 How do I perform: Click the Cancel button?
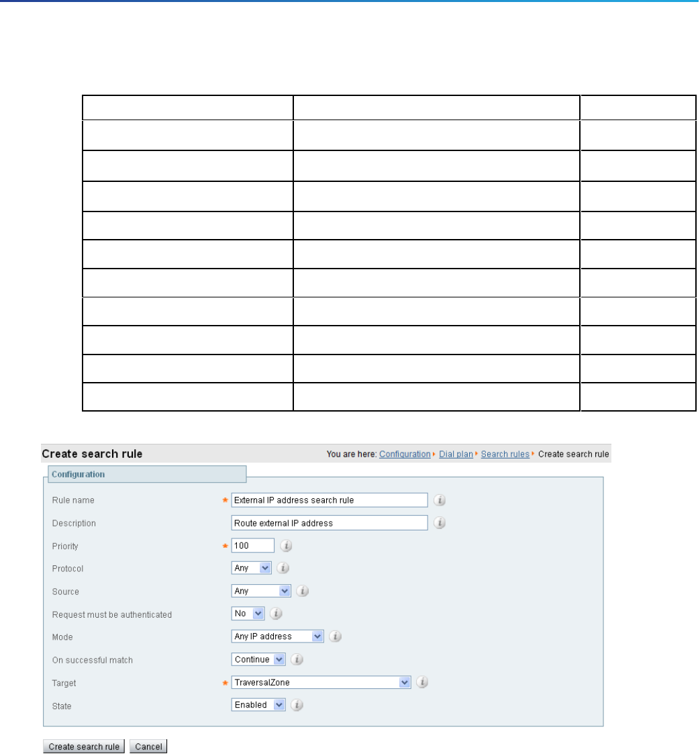tap(148, 747)
